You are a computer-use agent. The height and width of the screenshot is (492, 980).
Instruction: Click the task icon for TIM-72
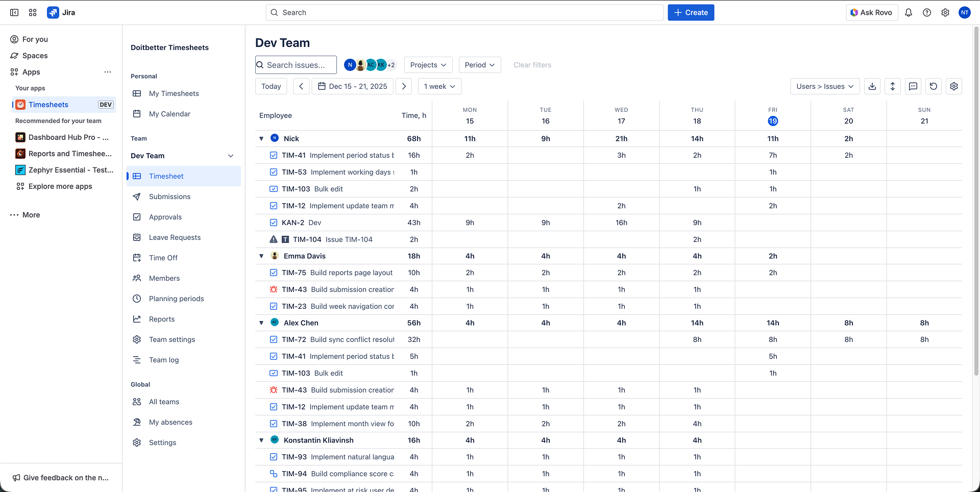(274, 339)
